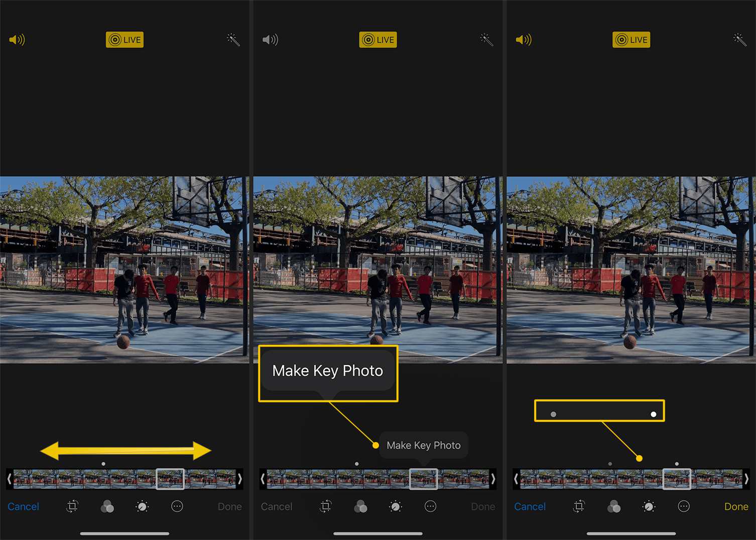Tap yellow Done in right phone screen
Image resolution: width=756 pixels, height=540 pixels.
click(x=736, y=506)
